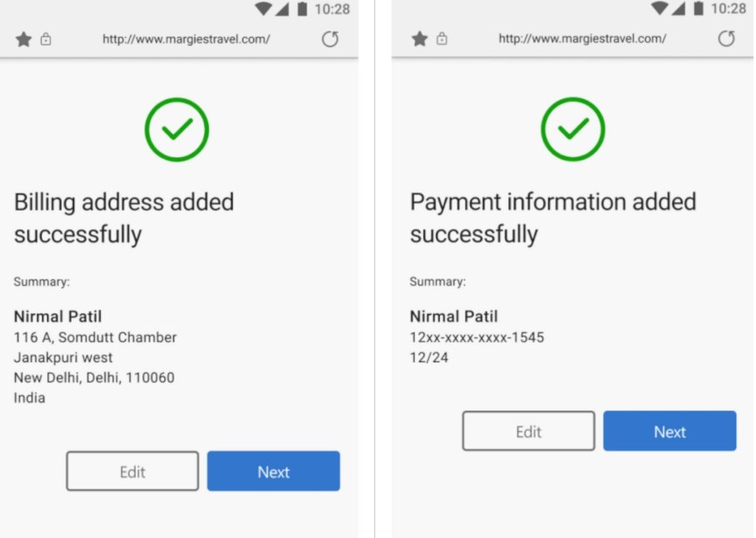This screenshot has width=756, height=538.
Task: Click the bookmark star on the billing screen
Action: click(x=23, y=39)
